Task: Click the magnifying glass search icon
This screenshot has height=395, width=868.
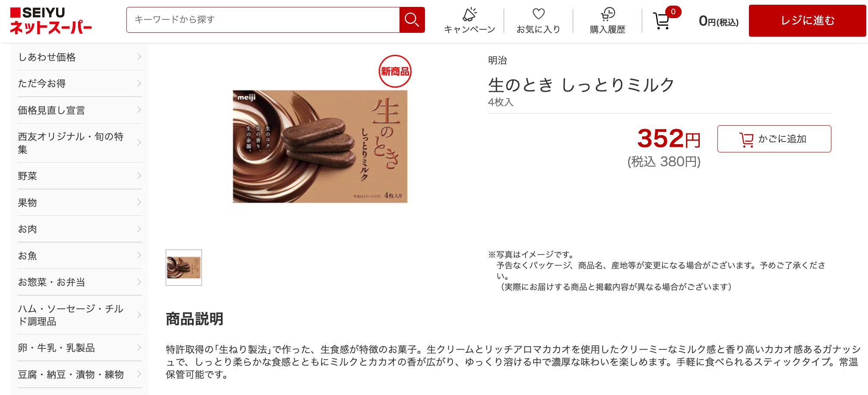Action: (x=412, y=20)
